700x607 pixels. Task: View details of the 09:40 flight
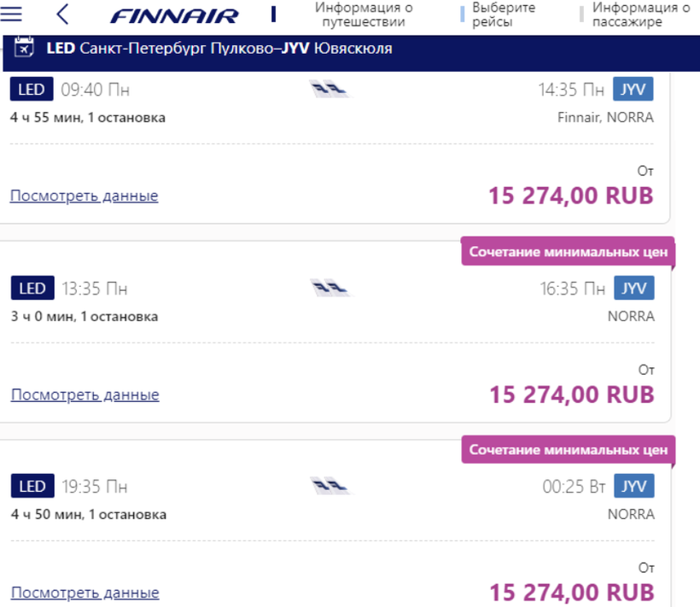pos(85,196)
